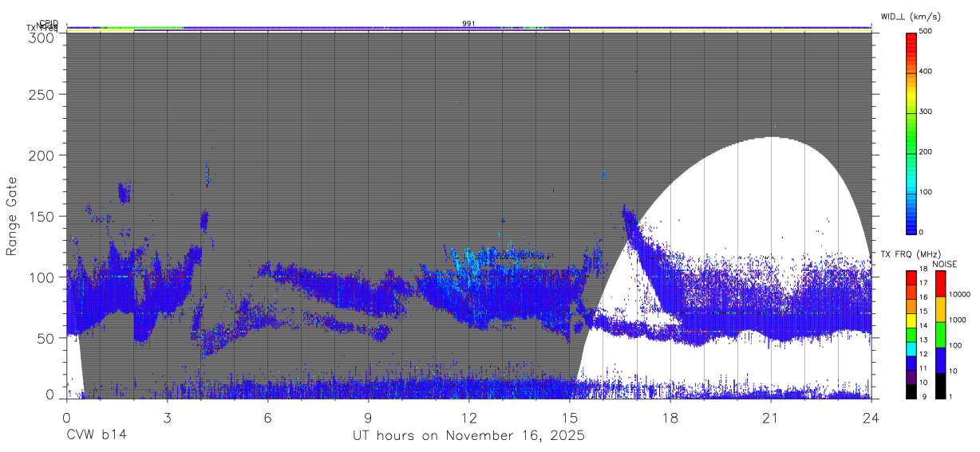Click the 400 label on the WID colorbar
The image size is (980, 452).
pyautogui.click(x=925, y=72)
